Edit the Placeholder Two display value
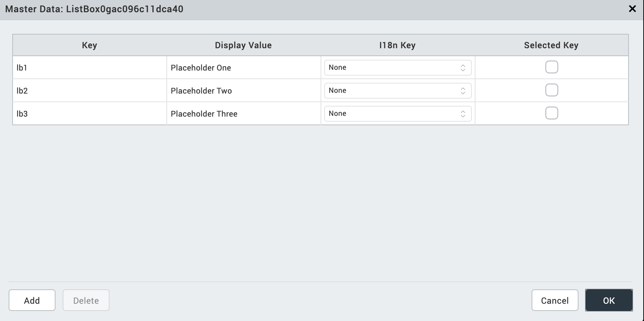This screenshot has height=321, width=644. (x=243, y=91)
